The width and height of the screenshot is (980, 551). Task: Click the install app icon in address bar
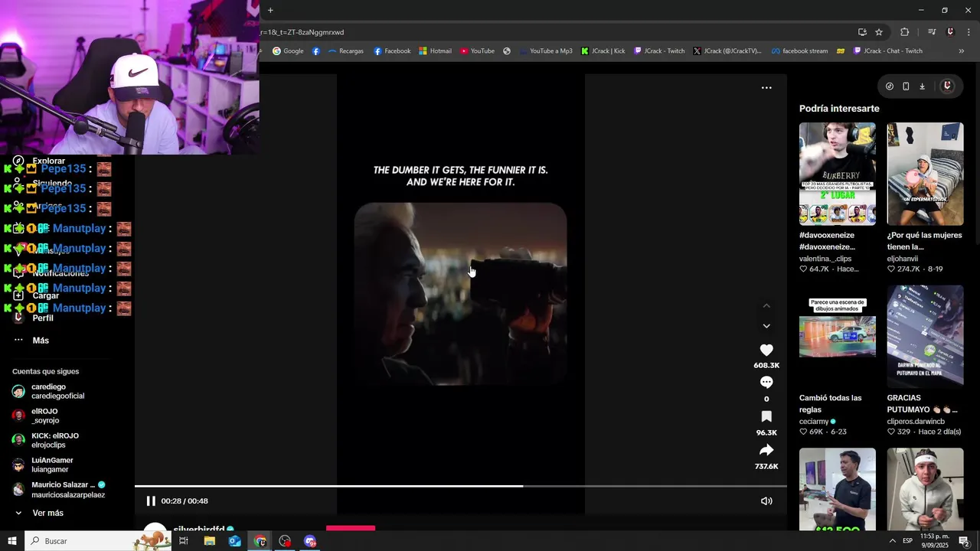(x=862, y=32)
